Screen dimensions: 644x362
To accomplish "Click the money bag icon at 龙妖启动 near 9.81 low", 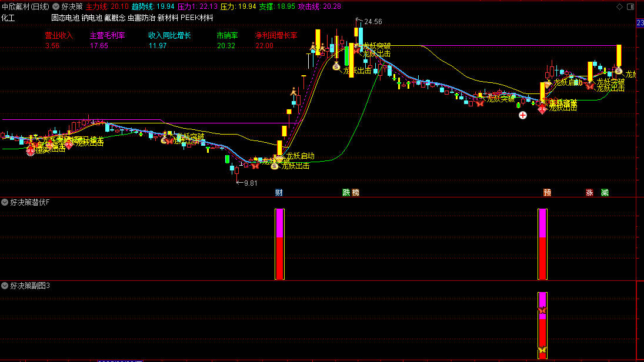I will (x=274, y=166).
